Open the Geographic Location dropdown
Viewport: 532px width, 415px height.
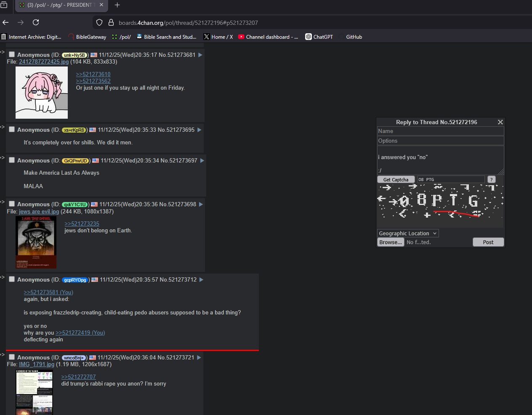408,233
